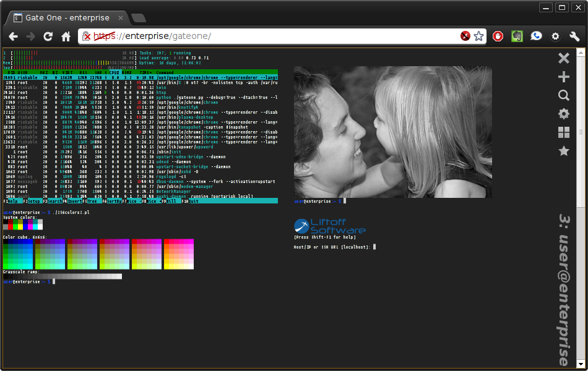Open bookmarks with the sidebar star icon

tap(564, 151)
